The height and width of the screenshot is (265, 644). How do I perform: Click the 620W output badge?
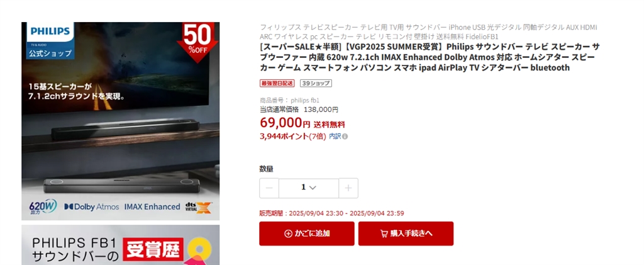click(43, 206)
